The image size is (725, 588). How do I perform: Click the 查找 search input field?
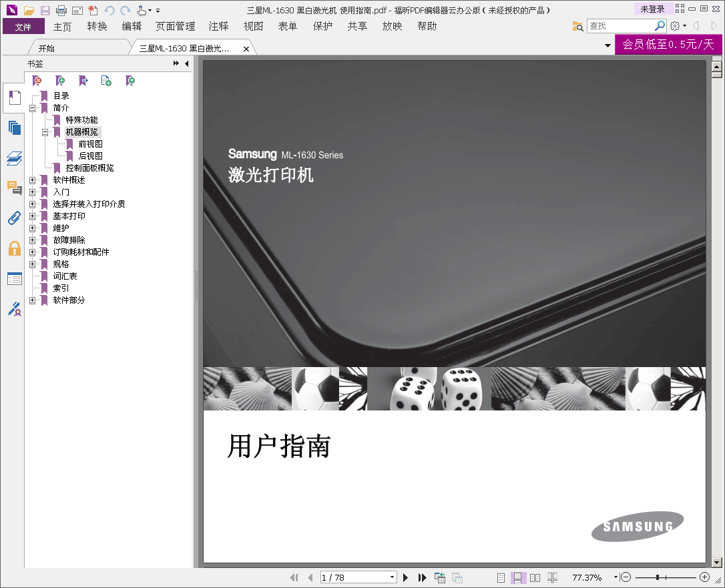[620, 26]
